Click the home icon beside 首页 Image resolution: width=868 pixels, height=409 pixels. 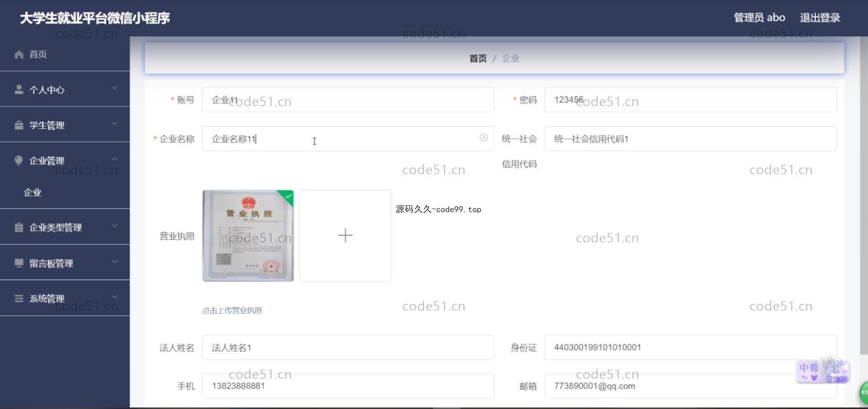click(19, 54)
